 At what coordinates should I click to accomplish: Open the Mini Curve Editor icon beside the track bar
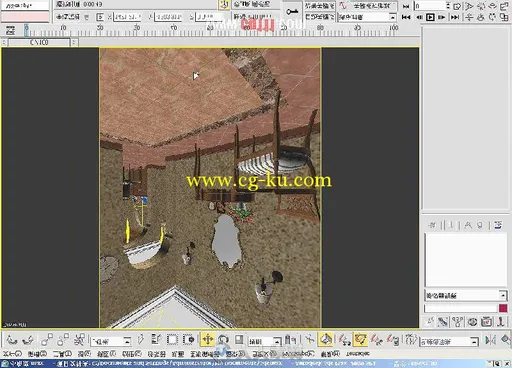click(x=10, y=31)
